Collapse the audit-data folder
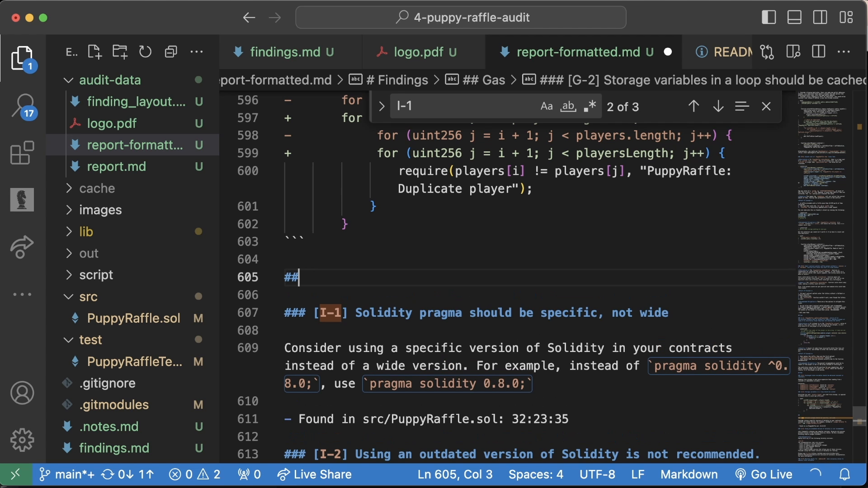The width and height of the screenshot is (868, 488). [110, 80]
